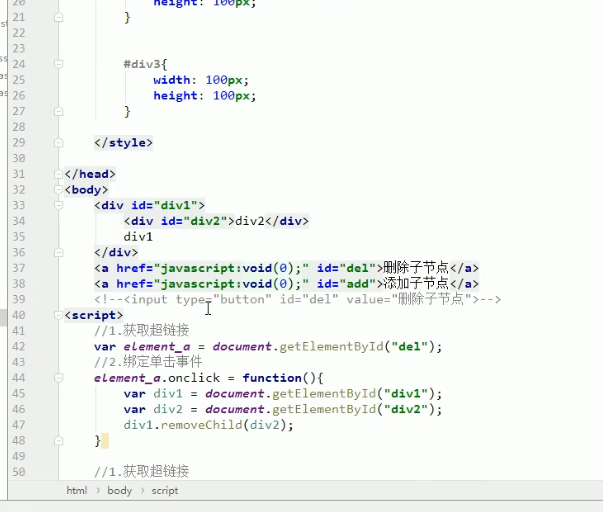Image resolution: width=603 pixels, height=512 pixels.
Task: Click the comment on line 50
Action: pos(142,471)
